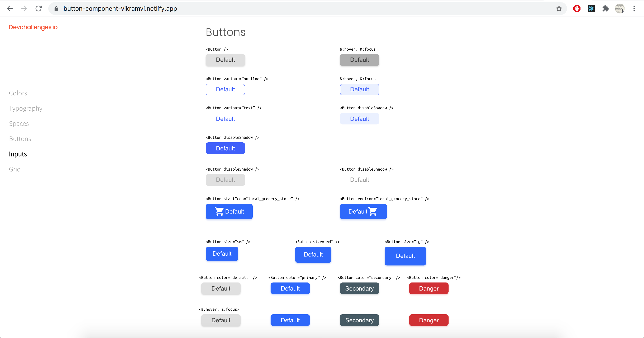644x338 pixels.
Task: Click the Devchallenges.io logo link
Action: pyautogui.click(x=33, y=27)
